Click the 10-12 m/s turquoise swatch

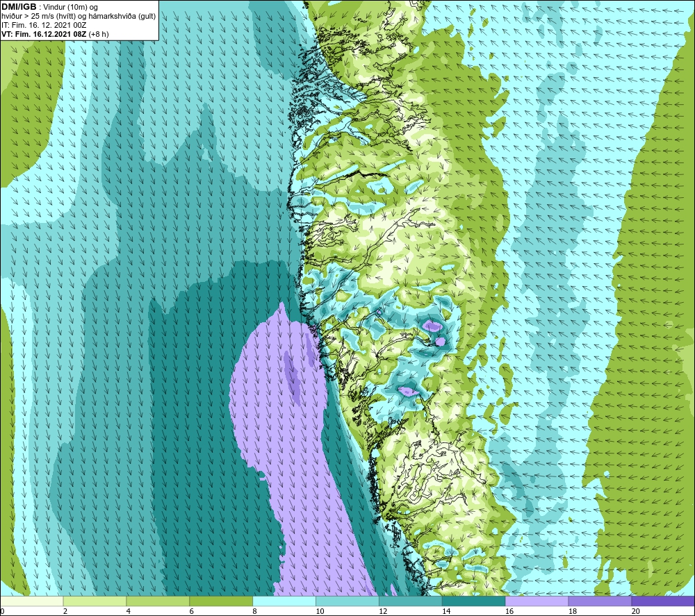coord(347,601)
